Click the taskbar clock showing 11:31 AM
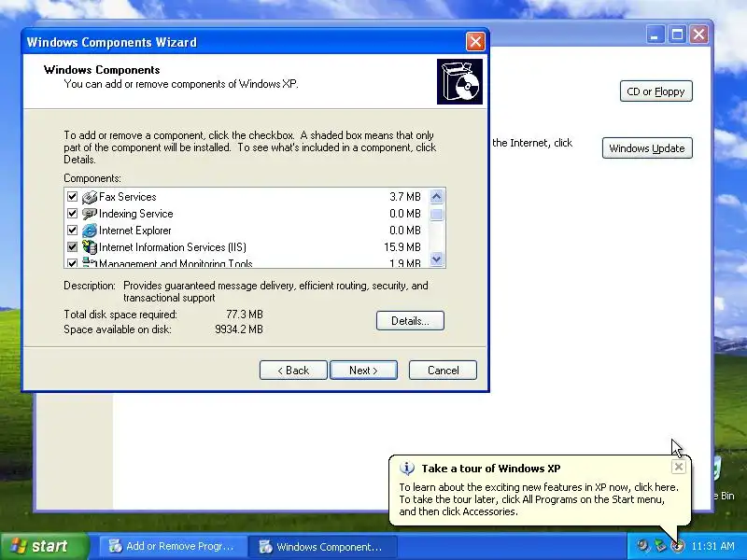This screenshot has width=747, height=560. pyautogui.click(x=712, y=546)
